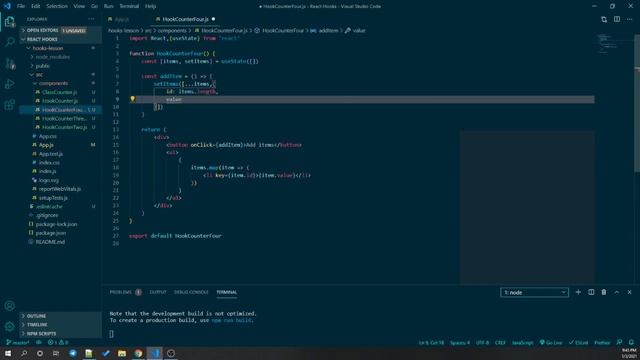Open the File menu
Image resolution: width=640 pixels, height=360 pixels.
point(21,6)
